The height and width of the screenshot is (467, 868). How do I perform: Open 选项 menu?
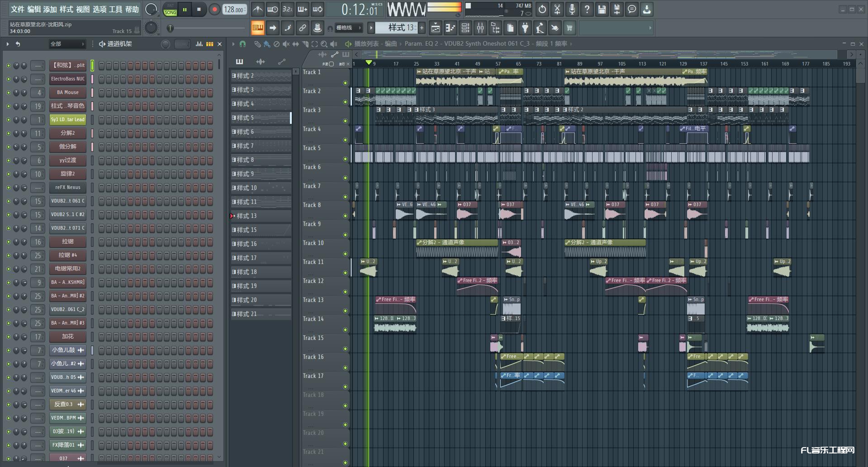click(x=100, y=9)
